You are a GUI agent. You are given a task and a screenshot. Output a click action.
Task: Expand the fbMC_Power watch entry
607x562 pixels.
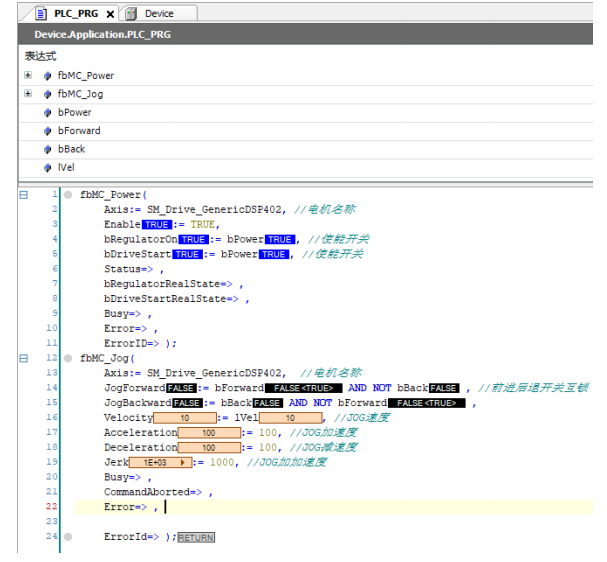tap(28, 75)
